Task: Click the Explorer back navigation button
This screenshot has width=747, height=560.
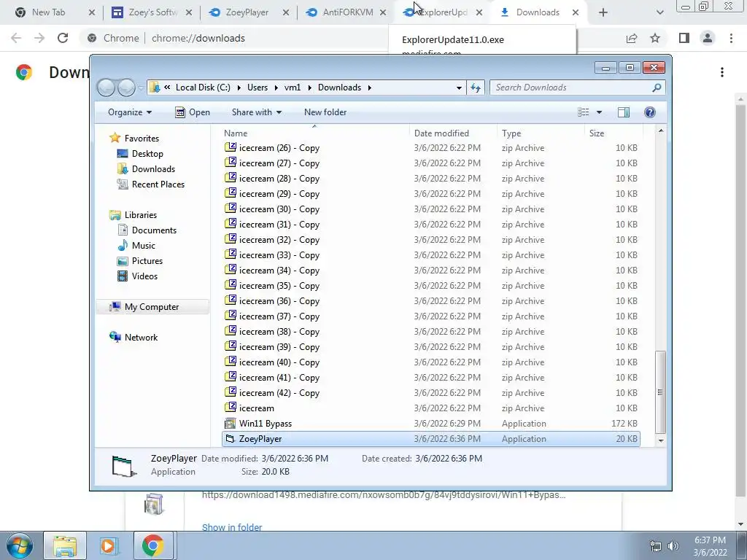Action: click(x=106, y=87)
